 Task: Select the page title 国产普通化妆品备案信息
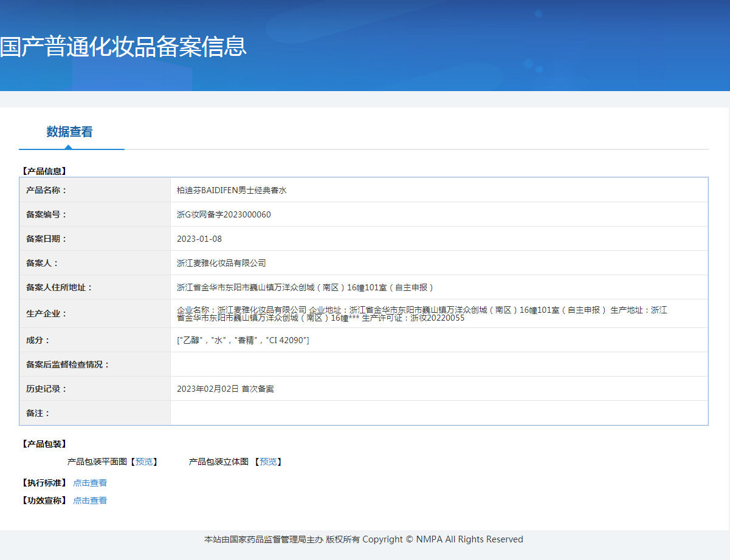[x=123, y=47]
